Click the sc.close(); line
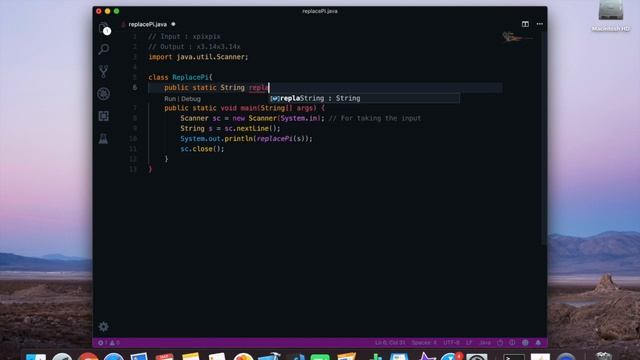This screenshot has width=640, height=360. [x=202, y=149]
